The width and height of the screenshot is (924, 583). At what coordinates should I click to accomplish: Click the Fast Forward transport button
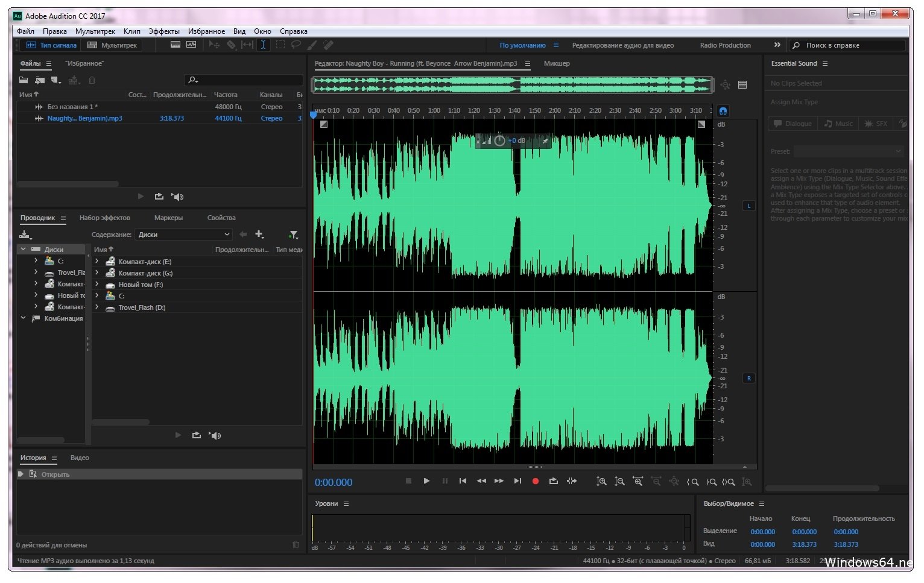(x=499, y=481)
